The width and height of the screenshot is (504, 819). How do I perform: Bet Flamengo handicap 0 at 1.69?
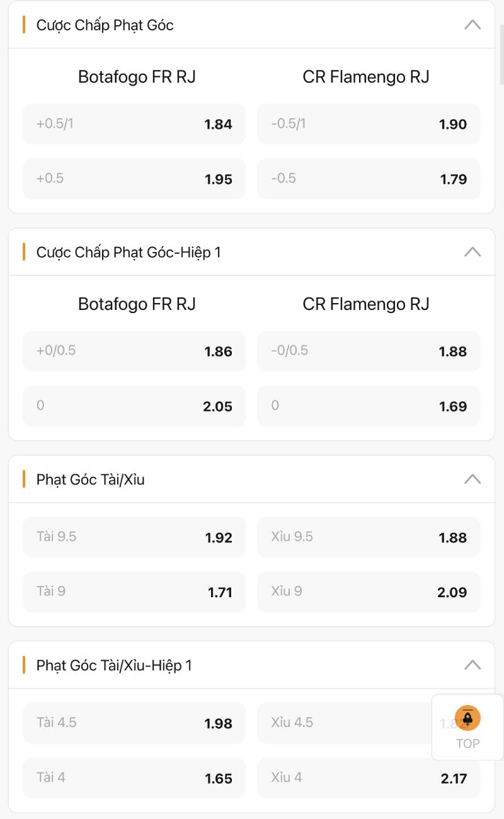click(369, 406)
